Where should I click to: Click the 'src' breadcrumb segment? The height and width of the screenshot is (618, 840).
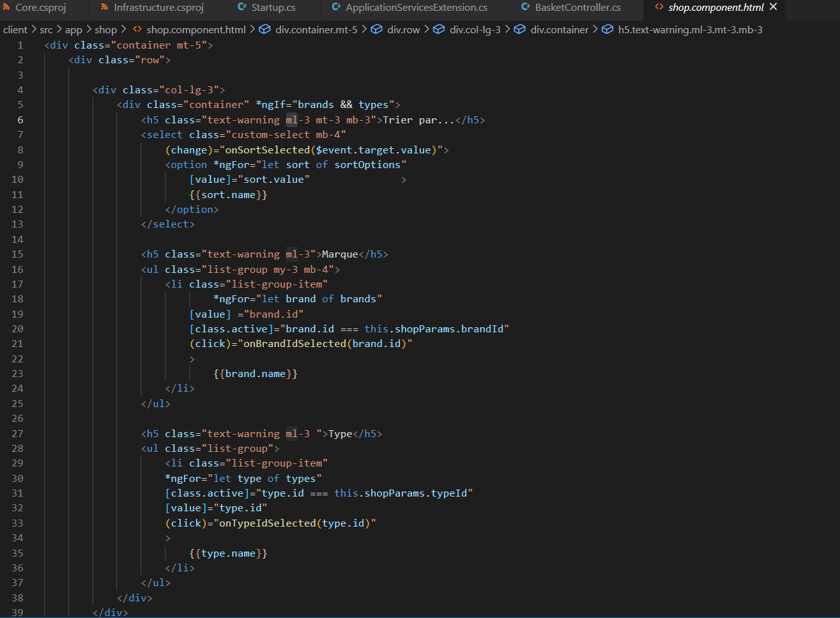pos(46,29)
